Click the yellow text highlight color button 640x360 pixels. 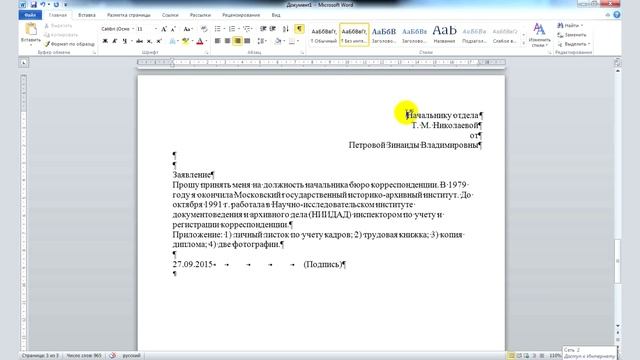point(186,41)
